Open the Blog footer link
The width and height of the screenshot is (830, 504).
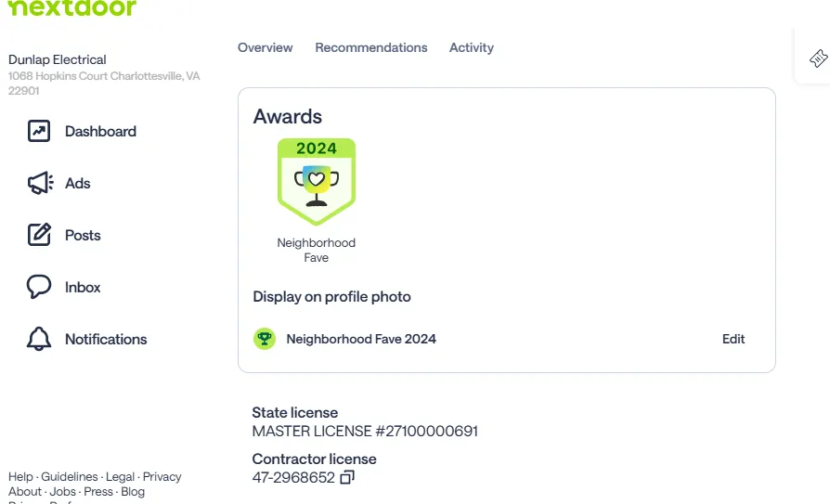133,492
